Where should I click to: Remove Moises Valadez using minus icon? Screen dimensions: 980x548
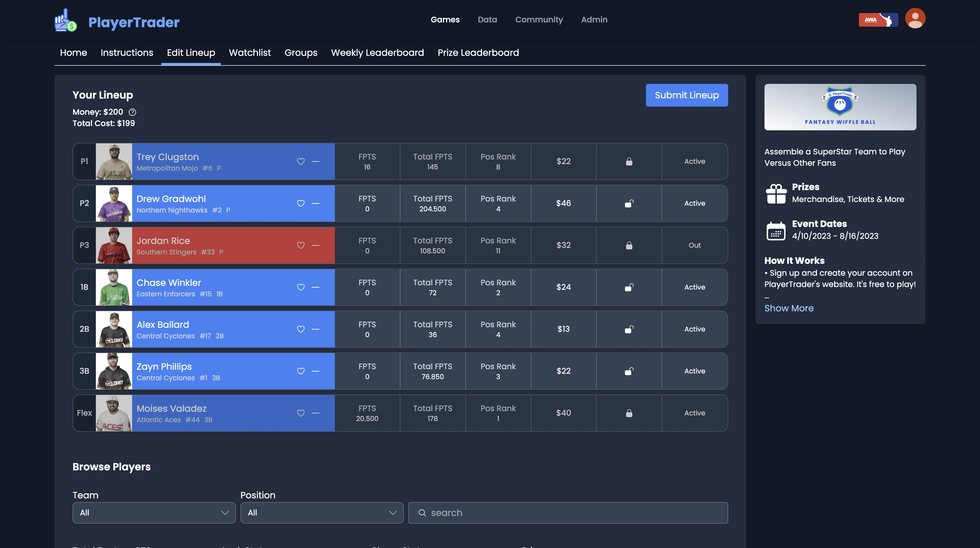(x=315, y=413)
